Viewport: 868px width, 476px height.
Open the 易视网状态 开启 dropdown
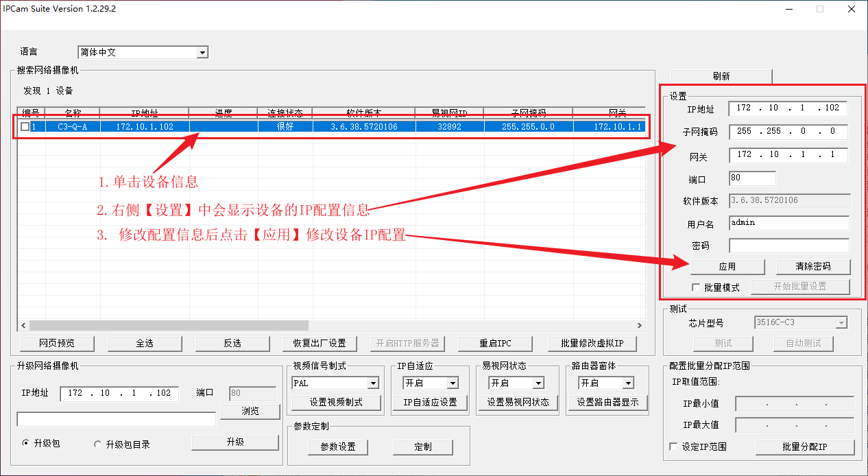click(517, 383)
